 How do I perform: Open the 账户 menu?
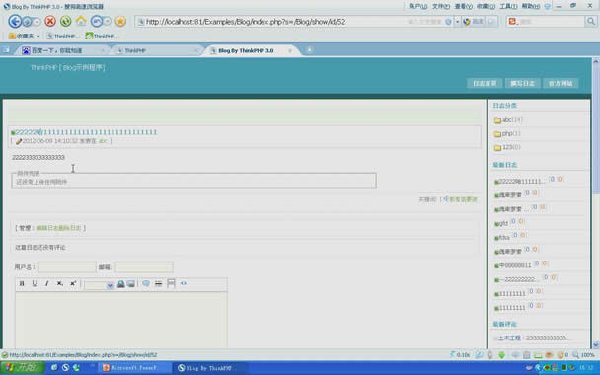click(x=418, y=6)
